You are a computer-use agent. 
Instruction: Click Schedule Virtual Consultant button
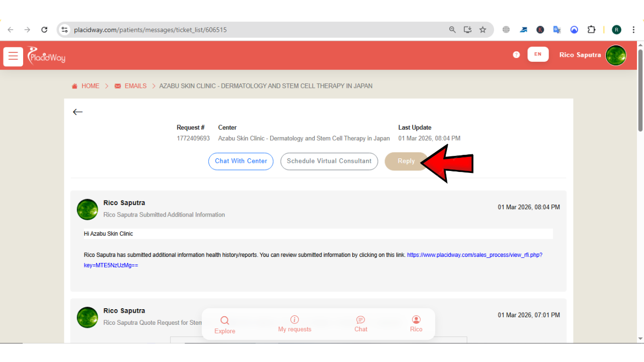point(329,161)
